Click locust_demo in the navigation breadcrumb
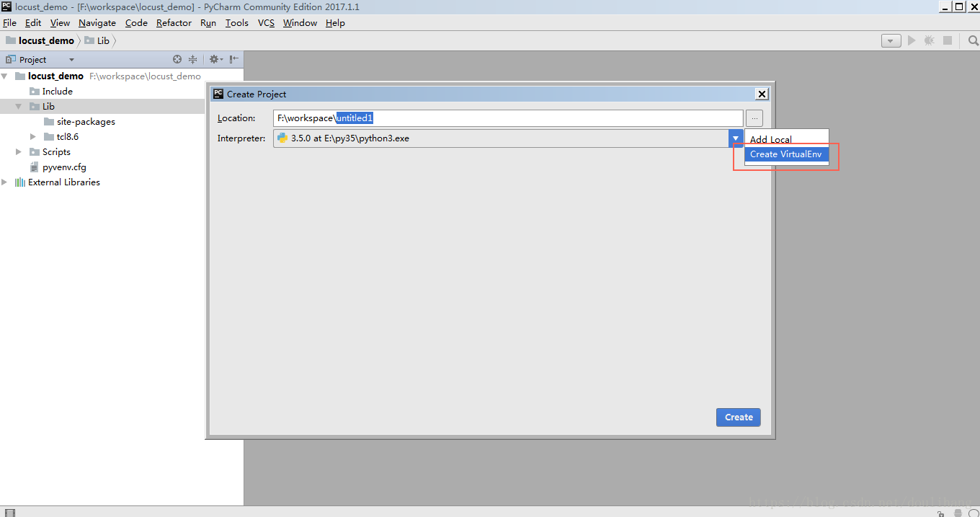This screenshot has width=980, height=517. pos(40,41)
